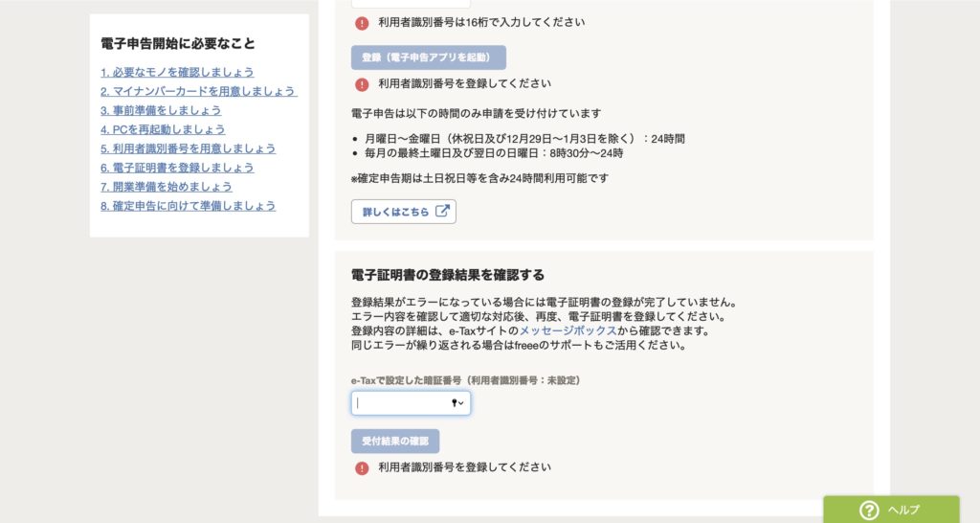
Task: Open 詳しくはこちら details button
Action: (404, 212)
